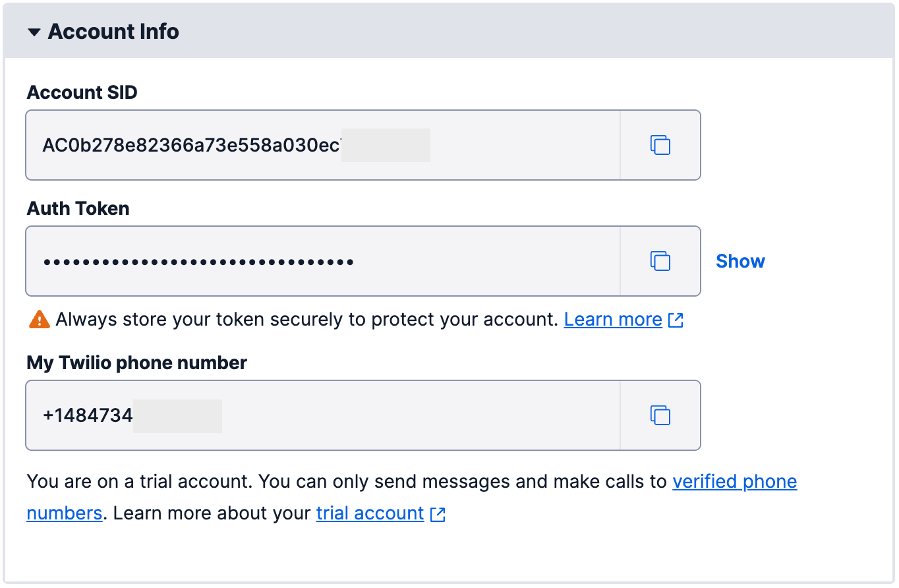Collapse the Account Info section arrow
The width and height of the screenshot is (899, 588).
click(x=34, y=32)
